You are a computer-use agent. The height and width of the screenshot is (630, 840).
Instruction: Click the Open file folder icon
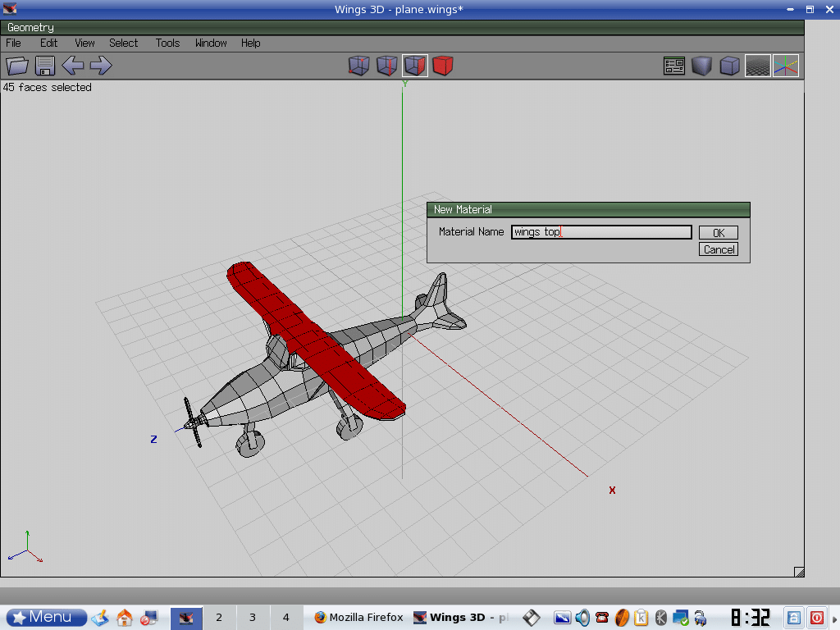click(17, 66)
